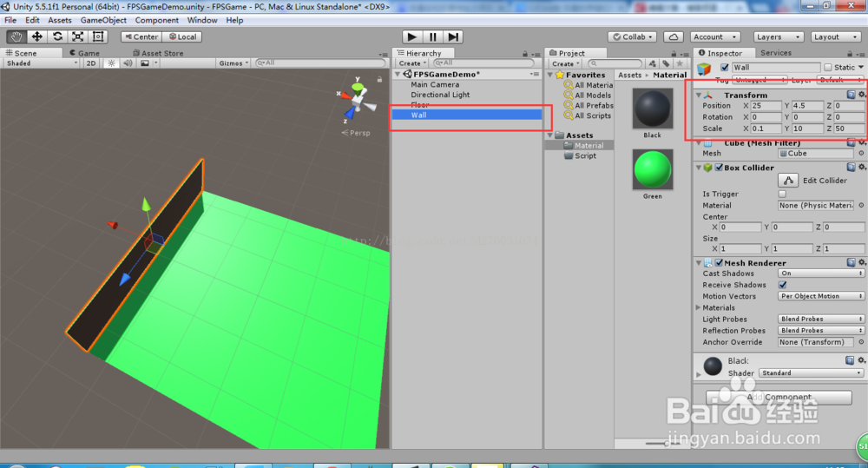This screenshot has width=868, height=468.
Task: Toggle scene audio speaker icon
Action: pyautogui.click(x=128, y=63)
